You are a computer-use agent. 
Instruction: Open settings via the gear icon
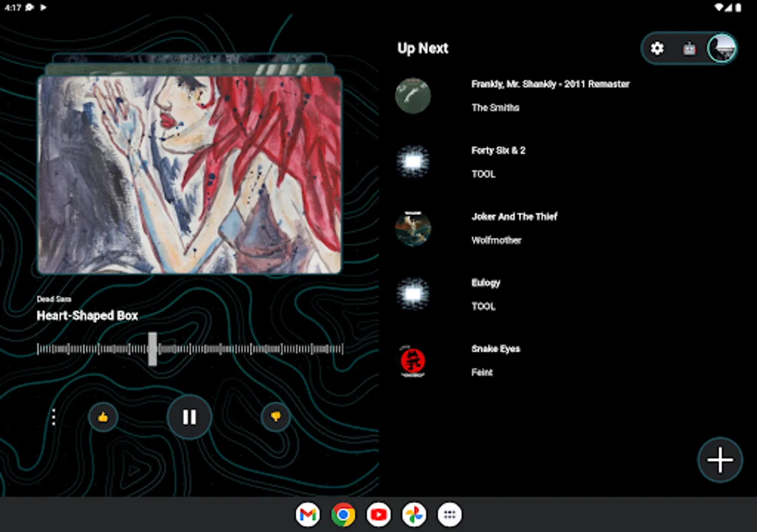[657, 48]
